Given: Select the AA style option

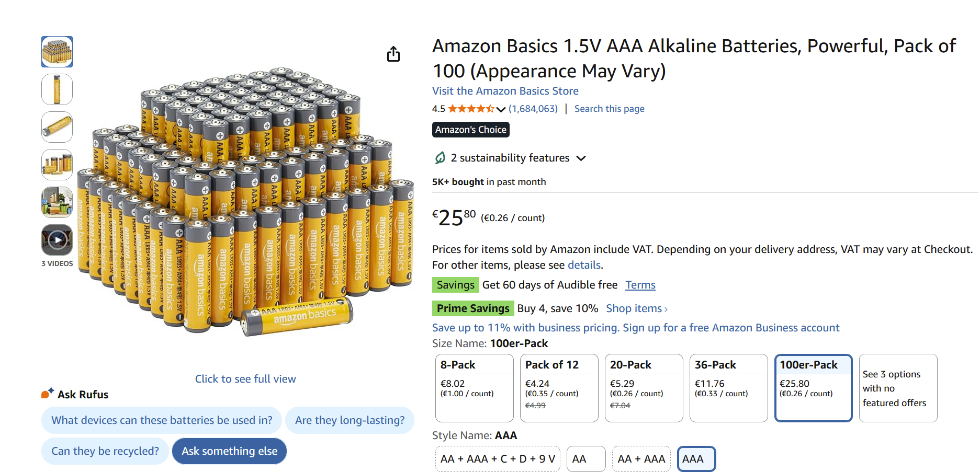Looking at the screenshot, I should pyautogui.click(x=585, y=459).
